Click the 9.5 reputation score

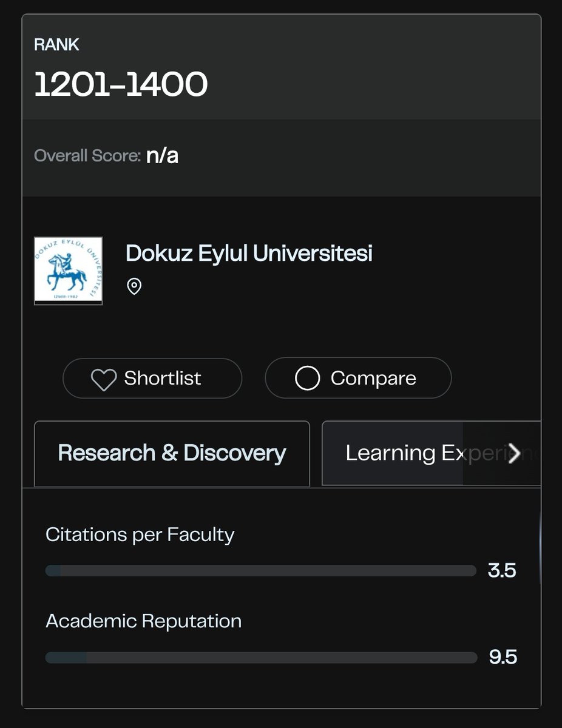(503, 658)
